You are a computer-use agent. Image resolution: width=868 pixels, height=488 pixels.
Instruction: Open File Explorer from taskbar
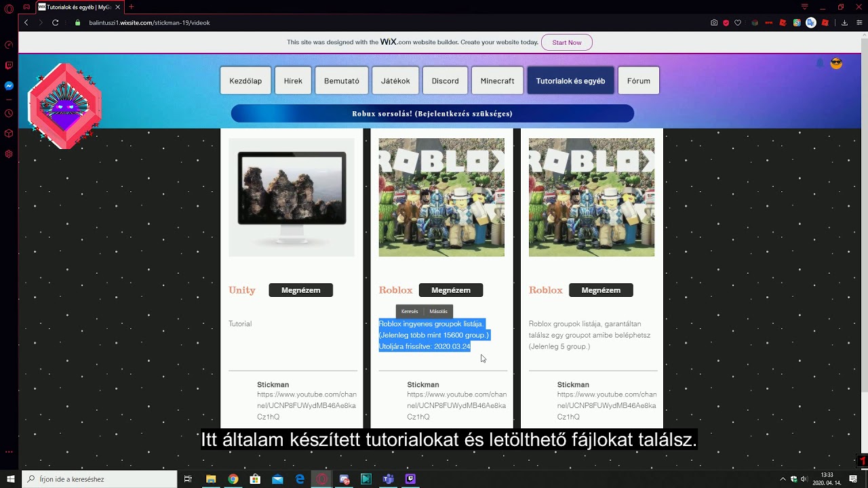click(x=211, y=479)
